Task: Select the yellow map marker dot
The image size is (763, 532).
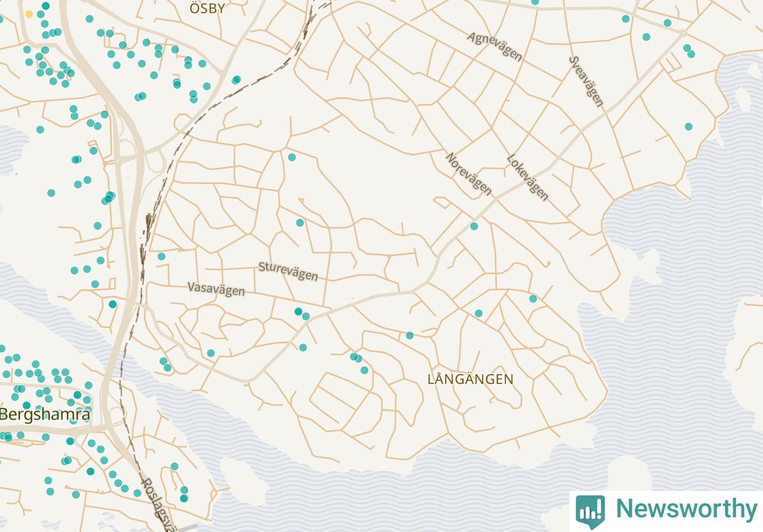Action: point(29,14)
